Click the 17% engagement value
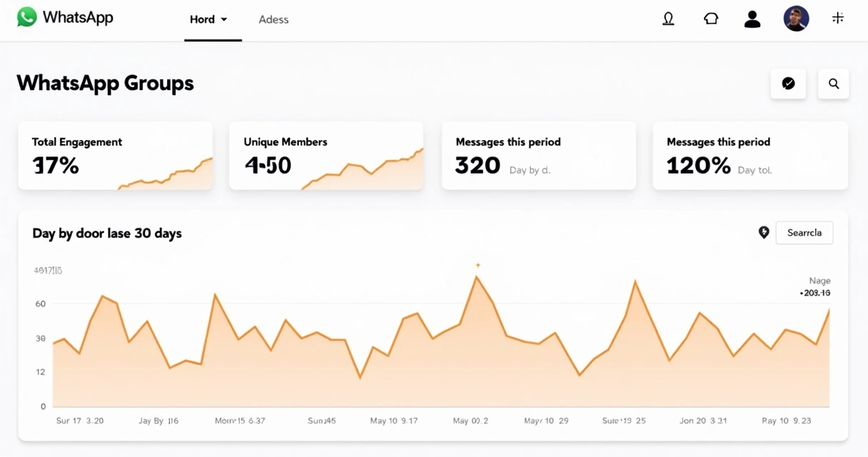The height and width of the screenshot is (457, 868). click(x=56, y=166)
